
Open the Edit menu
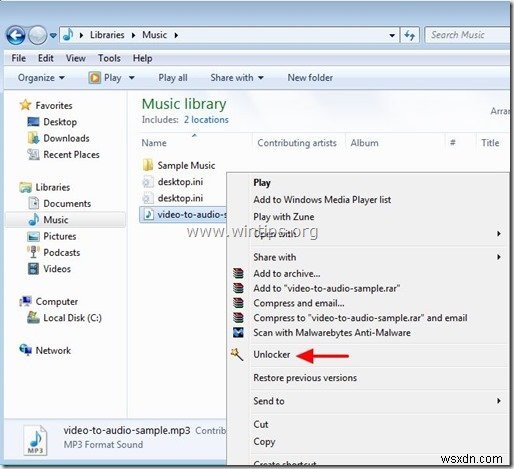46,58
